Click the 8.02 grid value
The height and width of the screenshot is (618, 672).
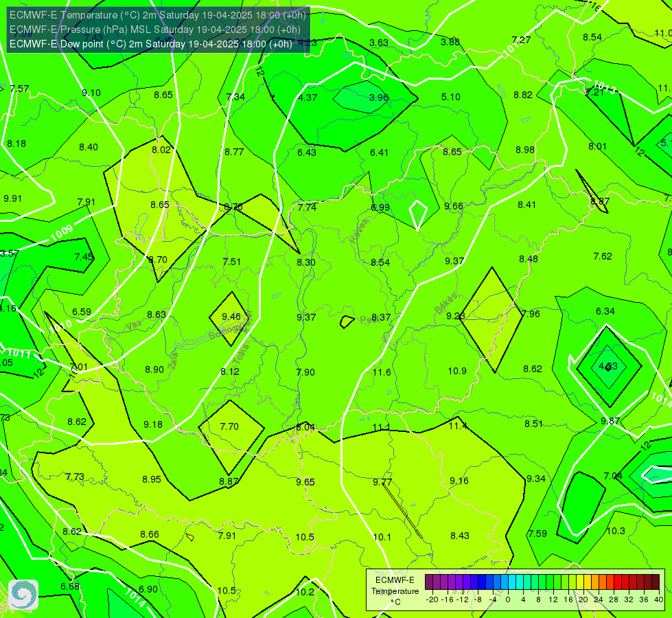(x=161, y=150)
